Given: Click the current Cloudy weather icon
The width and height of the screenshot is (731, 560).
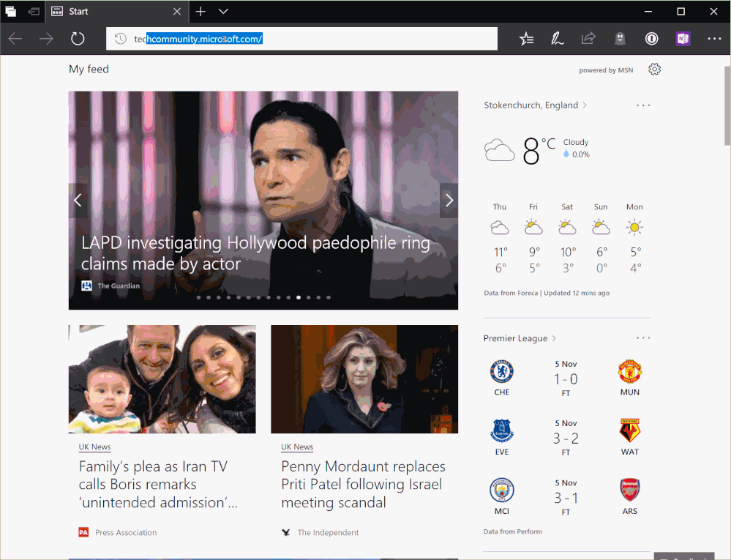Looking at the screenshot, I should pyautogui.click(x=499, y=150).
